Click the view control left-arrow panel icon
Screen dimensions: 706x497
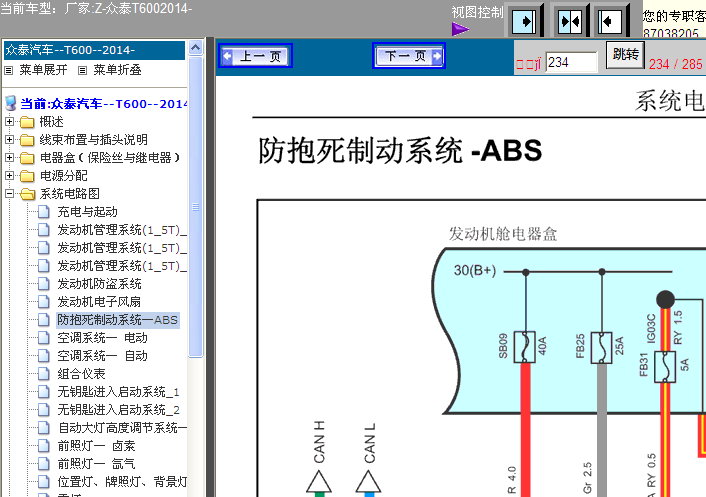pos(610,21)
